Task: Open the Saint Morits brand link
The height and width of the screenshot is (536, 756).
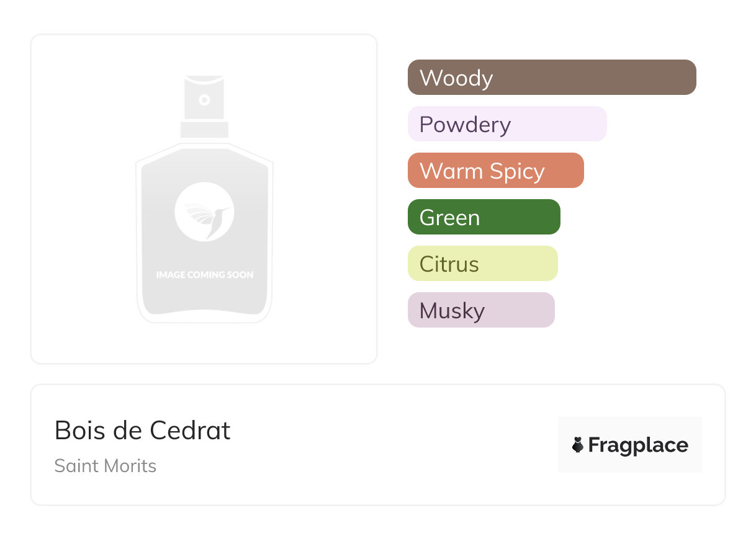Action: 106,466
